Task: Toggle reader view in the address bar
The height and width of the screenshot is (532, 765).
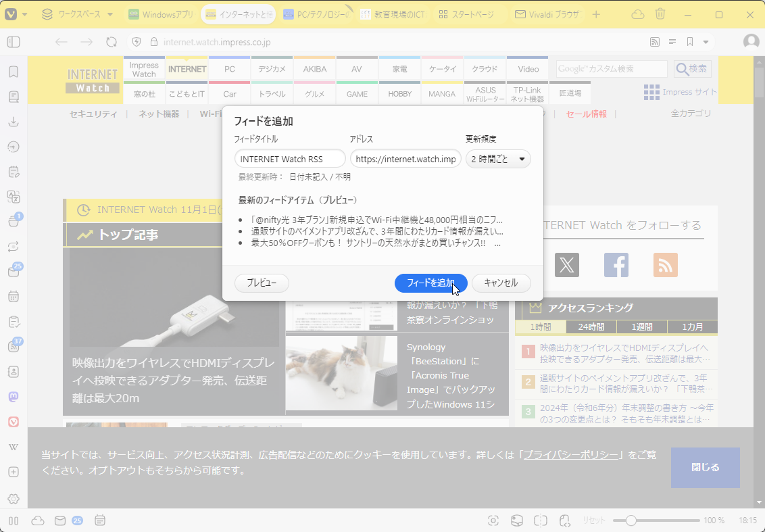Action: point(672,42)
